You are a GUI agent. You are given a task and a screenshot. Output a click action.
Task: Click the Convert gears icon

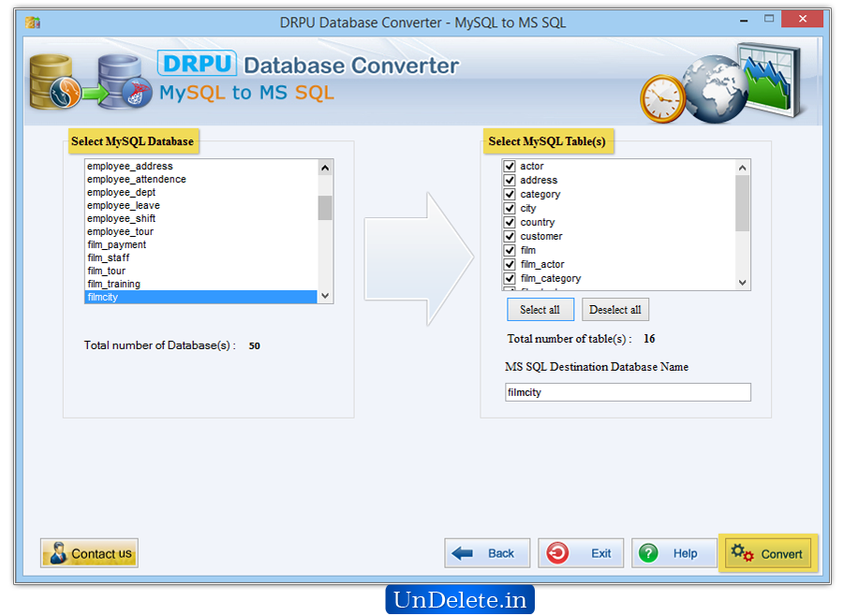tap(743, 553)
